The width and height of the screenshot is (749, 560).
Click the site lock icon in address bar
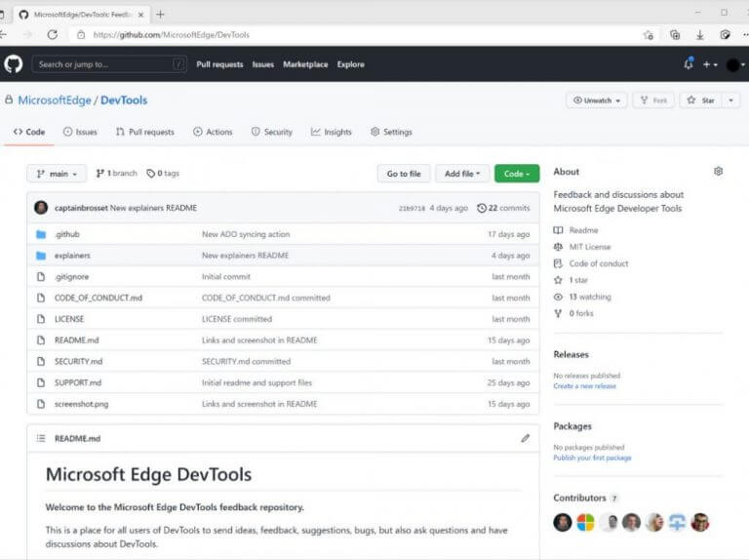click(81, 35)
